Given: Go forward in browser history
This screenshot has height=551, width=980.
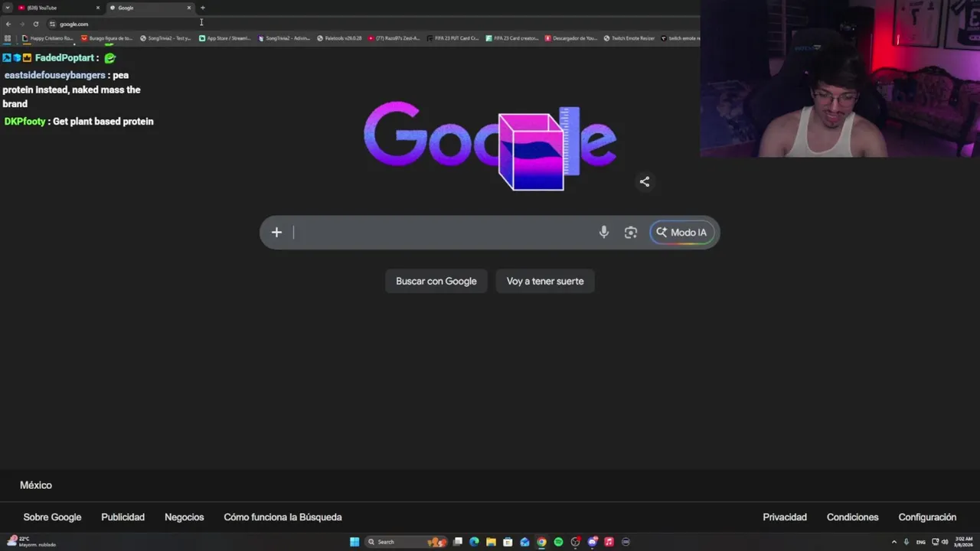Looking at the screenshot, I should [x=22, y=24].
